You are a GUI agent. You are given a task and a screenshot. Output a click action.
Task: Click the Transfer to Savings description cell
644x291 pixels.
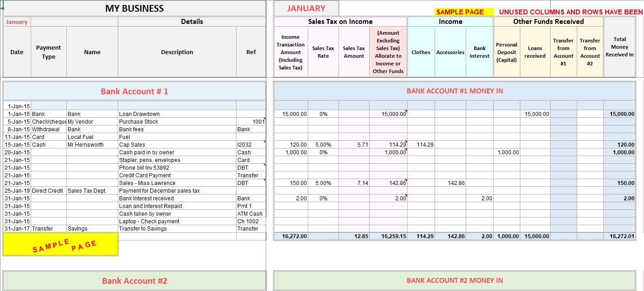[177, 229]
